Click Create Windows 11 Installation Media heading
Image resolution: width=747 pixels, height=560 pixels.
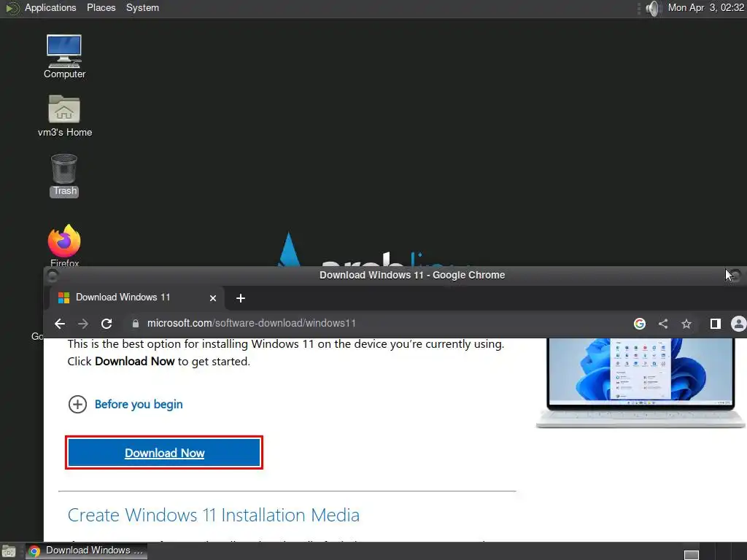pos(214,516)
